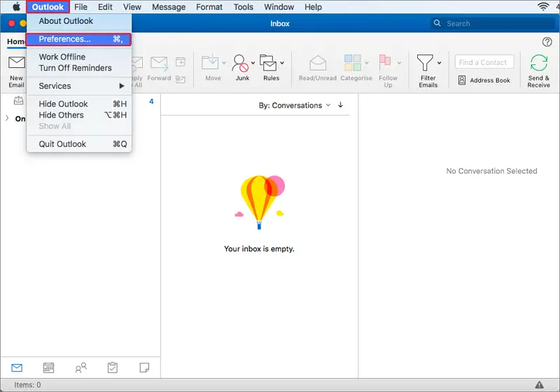Choose Hide Outlook menu item
Image resolution: width=560 pixels, height=392 pixels.
coord(79,104)
